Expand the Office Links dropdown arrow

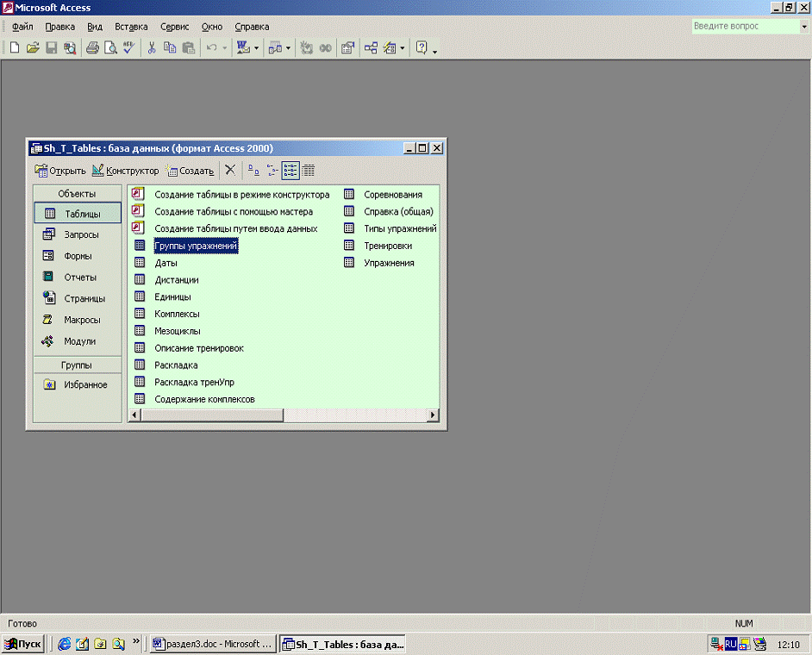coord(256,48)
